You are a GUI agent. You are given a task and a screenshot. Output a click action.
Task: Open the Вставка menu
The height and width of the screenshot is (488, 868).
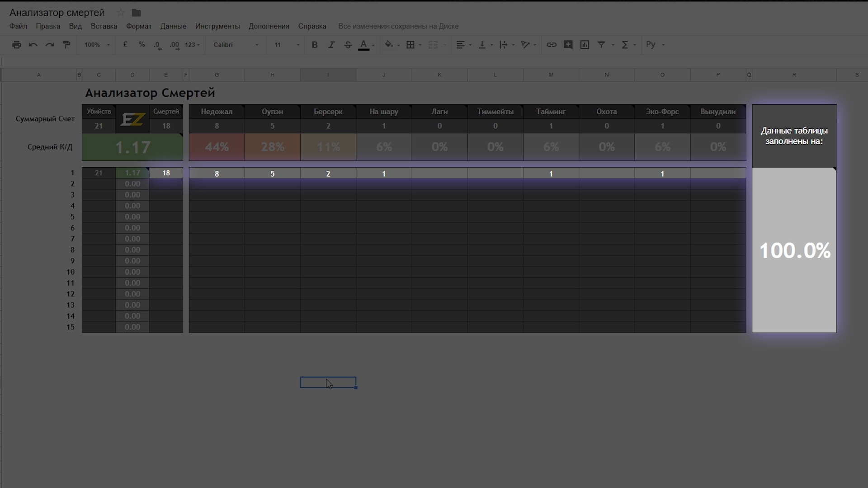click(x=104, y=26)
